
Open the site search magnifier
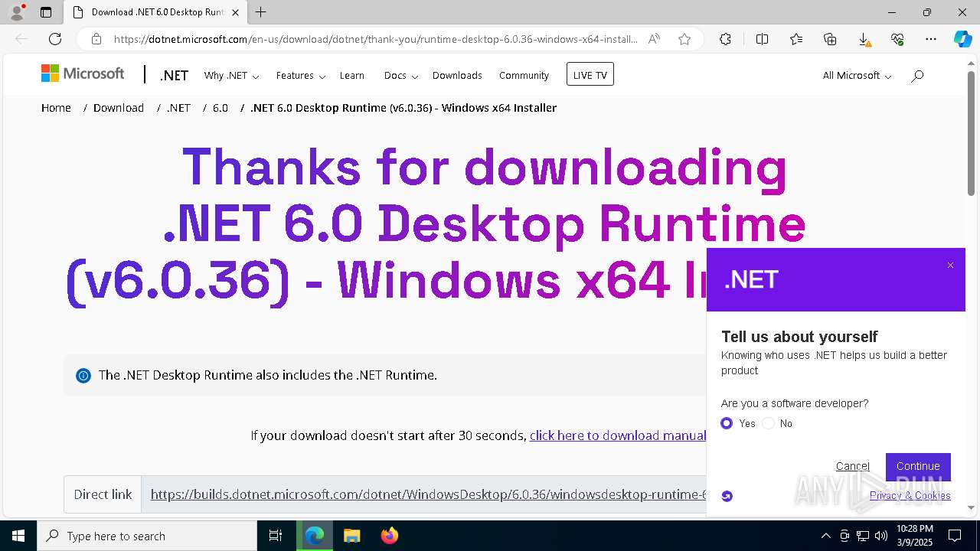point(917,75)
